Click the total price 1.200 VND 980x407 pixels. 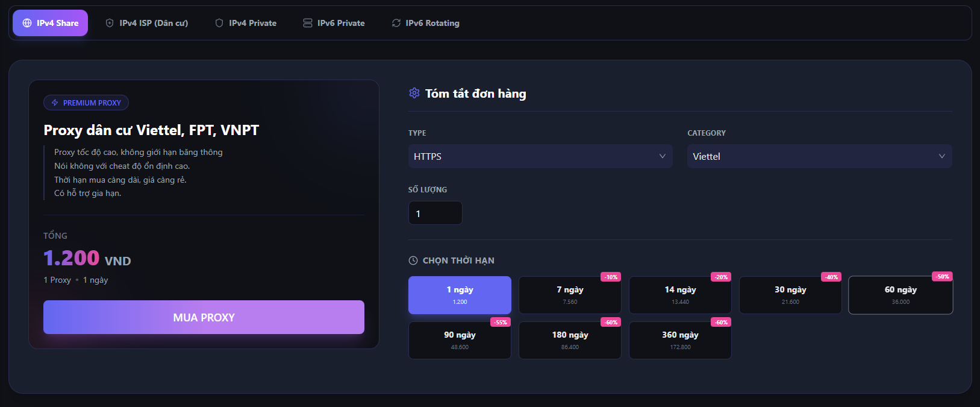(87, 259)
